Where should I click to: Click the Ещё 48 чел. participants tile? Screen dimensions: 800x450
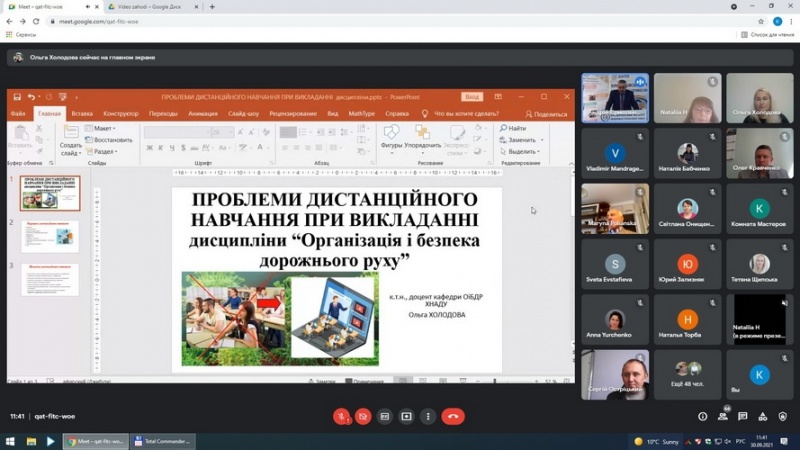(687, 374)
